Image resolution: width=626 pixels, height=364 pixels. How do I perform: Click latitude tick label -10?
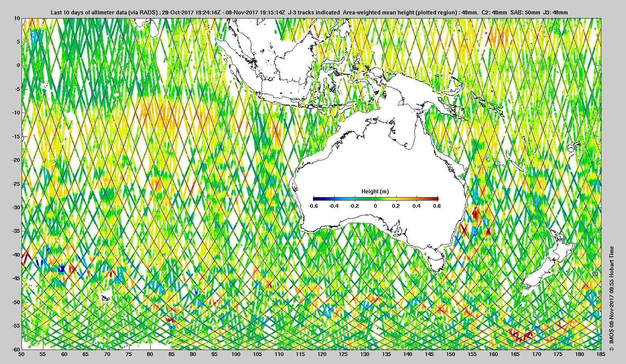(x=16, y=113)
